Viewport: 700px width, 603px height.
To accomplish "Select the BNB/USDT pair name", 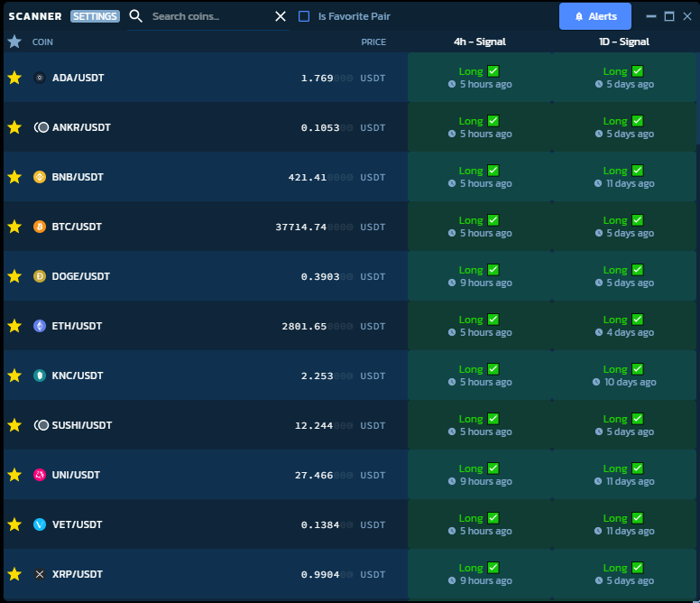I will [78, 177].
